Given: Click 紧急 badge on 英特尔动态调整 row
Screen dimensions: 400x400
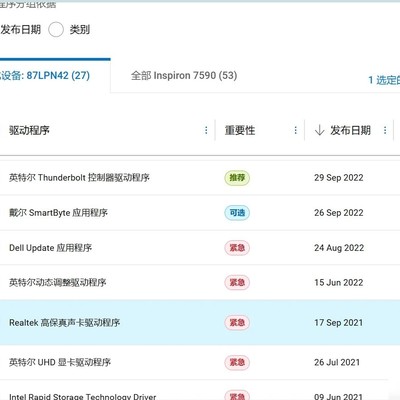Looking at the screenshot, I should 237,283.
